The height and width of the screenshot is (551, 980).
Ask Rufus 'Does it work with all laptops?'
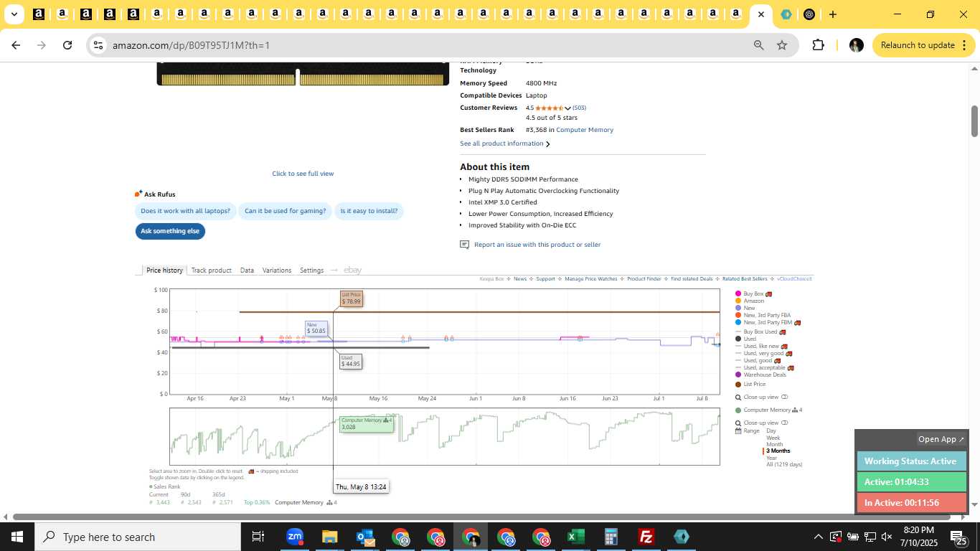pyautogui.click(x=185, y=211)
